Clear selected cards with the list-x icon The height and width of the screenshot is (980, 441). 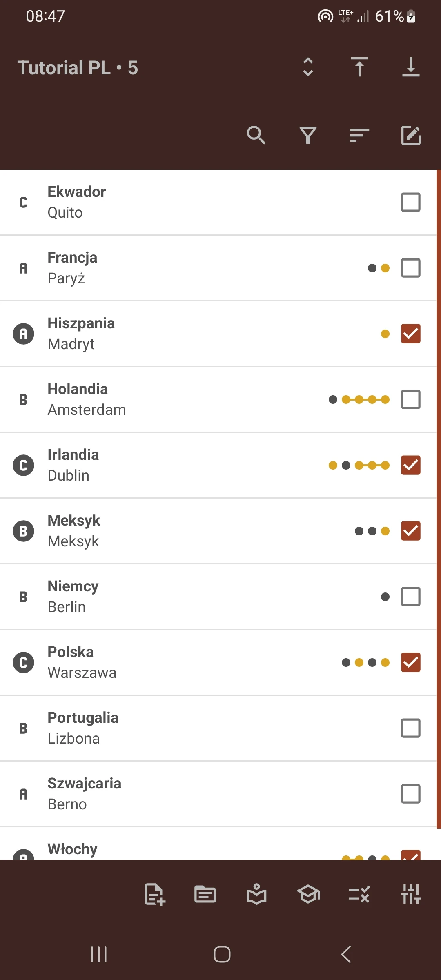359,895
